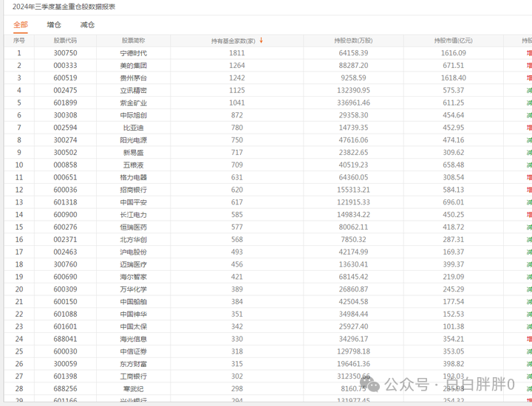Open stock code 688041
Viewport: 532px width, 406px height.
point(65,339)
